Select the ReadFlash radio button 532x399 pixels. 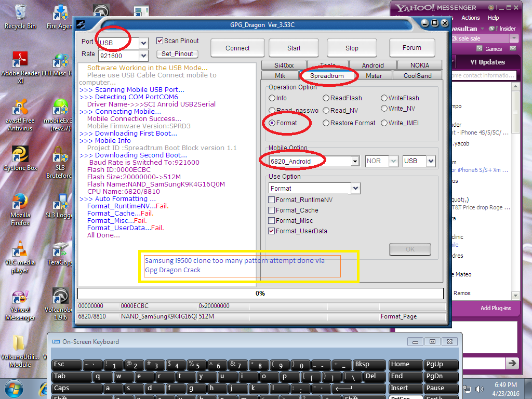pos(326,98)
